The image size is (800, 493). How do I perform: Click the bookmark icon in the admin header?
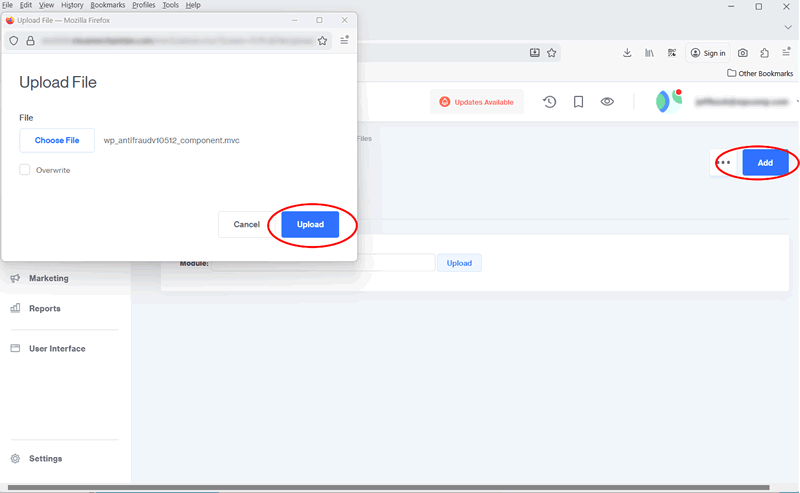pyautogui.click(x=578, y=102)
